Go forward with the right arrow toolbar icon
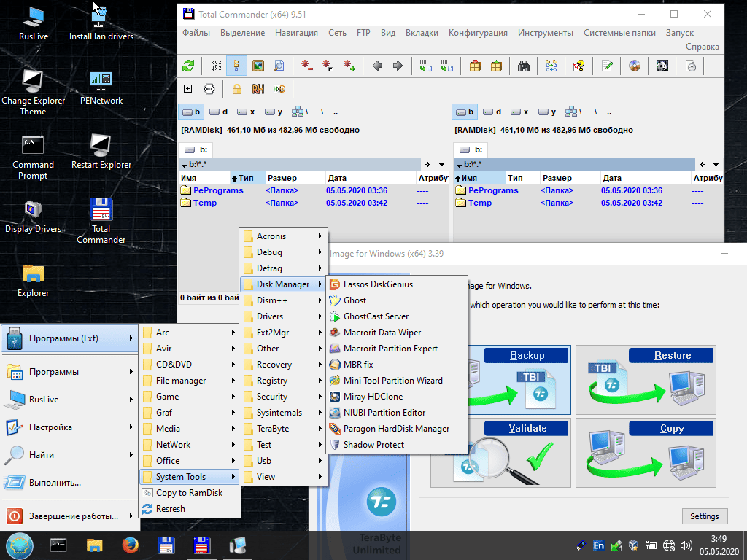The height and width of the screenshot is (560, 747). [398, 66]
